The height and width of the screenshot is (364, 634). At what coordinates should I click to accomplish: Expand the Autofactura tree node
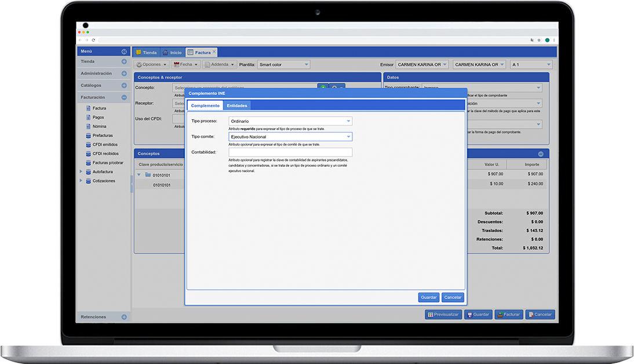point(81,172)
